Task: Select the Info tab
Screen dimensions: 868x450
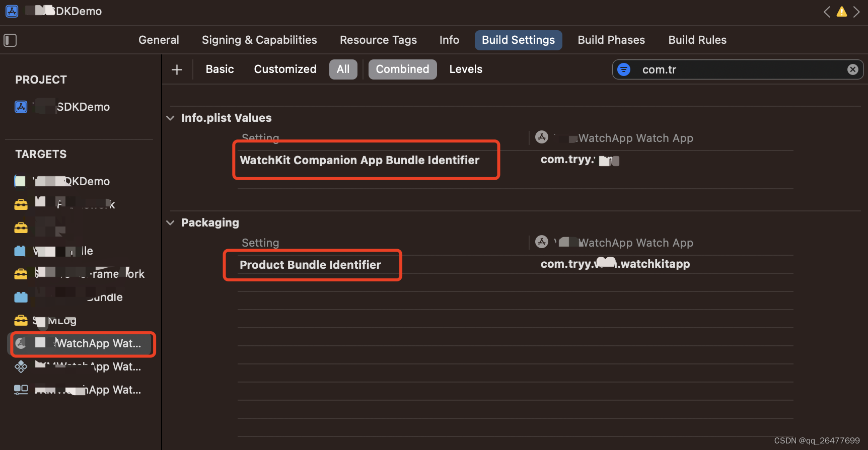Action: pyautogui.click(x=449, y=40)
